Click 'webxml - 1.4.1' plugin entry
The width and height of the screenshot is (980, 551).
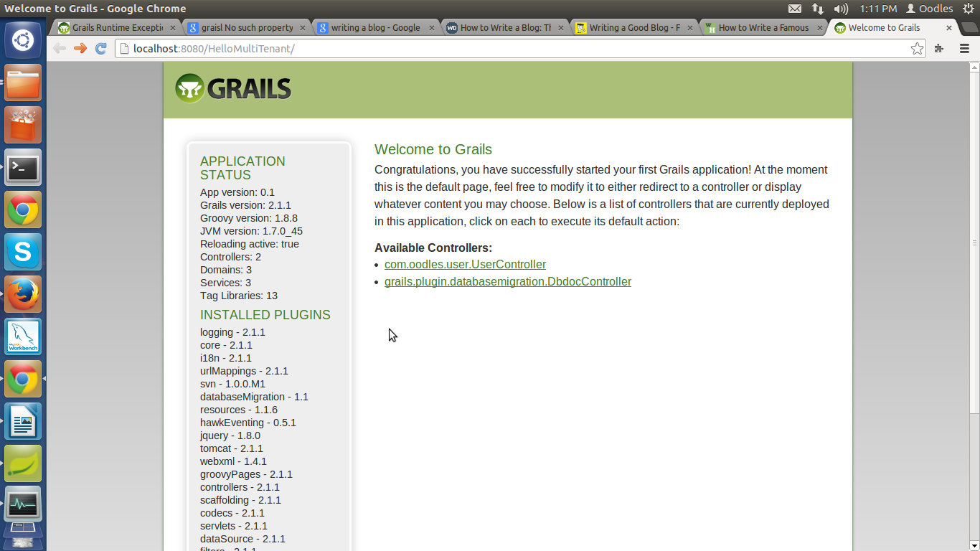(233, 461)
